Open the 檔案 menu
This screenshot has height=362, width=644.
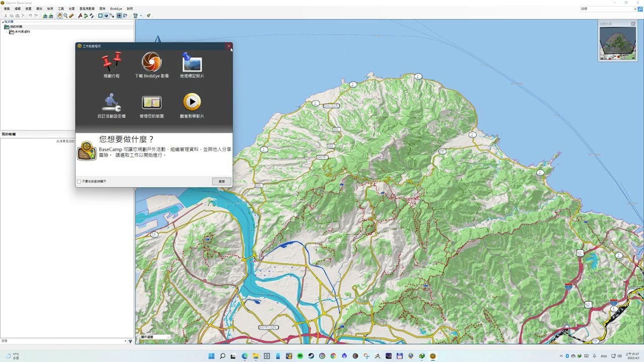(7, 9)
